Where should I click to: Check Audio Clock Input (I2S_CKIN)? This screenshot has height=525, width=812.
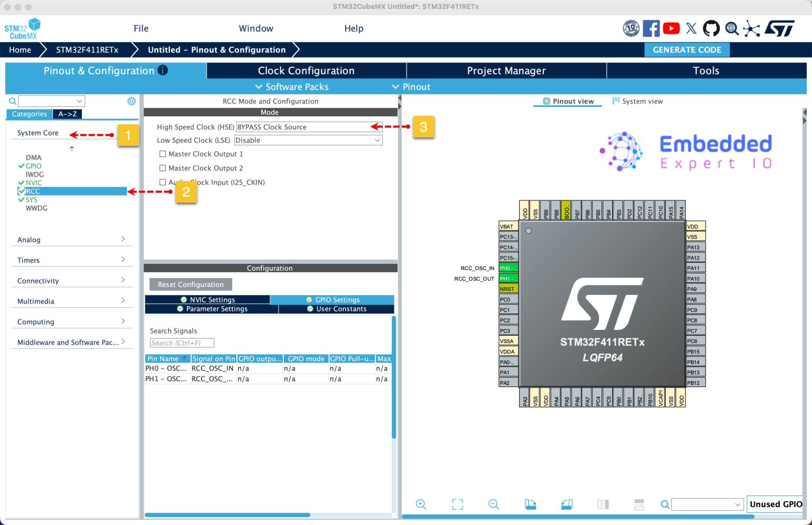pos(163,182)
